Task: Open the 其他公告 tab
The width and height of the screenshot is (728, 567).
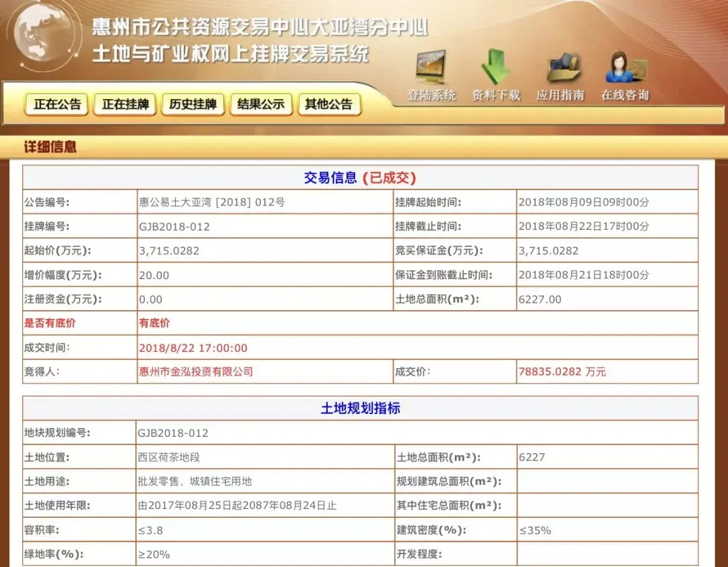Action: 329,104
